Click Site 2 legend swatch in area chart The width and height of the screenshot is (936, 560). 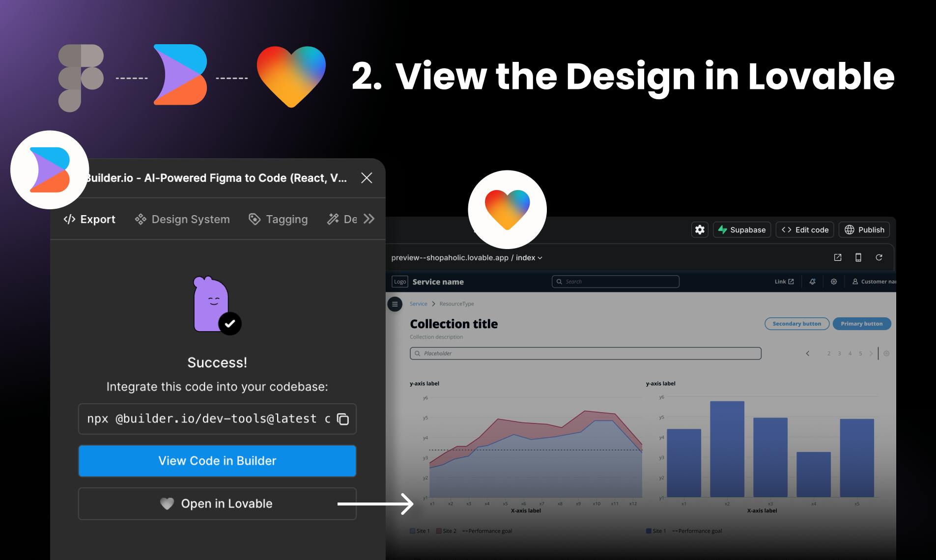tap(439, 531)
